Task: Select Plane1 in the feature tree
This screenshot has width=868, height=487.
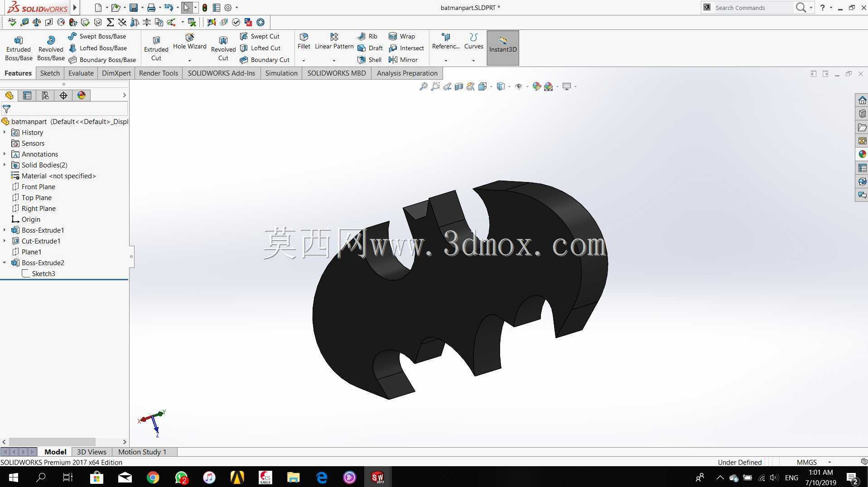Action: (x=31, y=252)
